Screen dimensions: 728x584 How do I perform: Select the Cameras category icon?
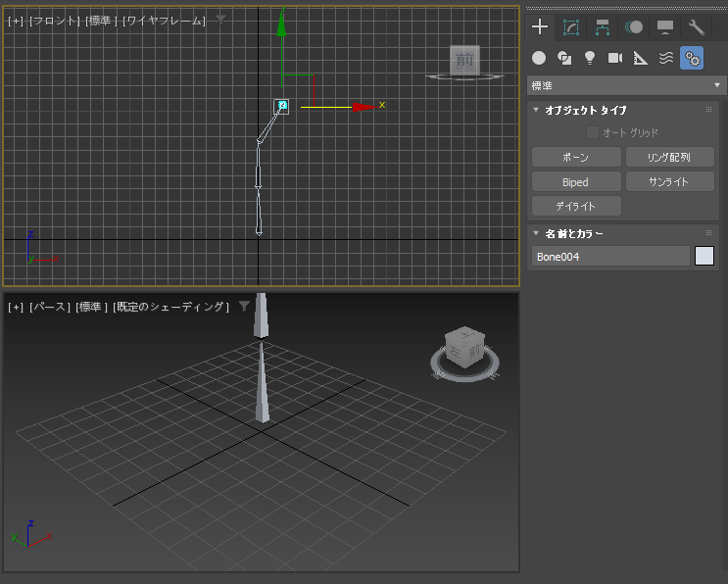click(615, 58)
